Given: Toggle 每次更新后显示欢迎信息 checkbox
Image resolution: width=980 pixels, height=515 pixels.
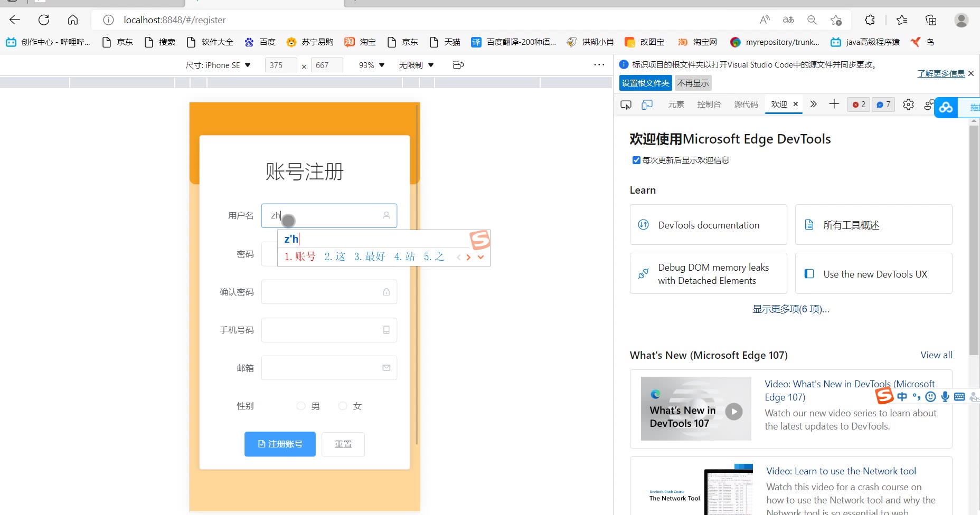Looking at the screenshot, I should 636,160.
